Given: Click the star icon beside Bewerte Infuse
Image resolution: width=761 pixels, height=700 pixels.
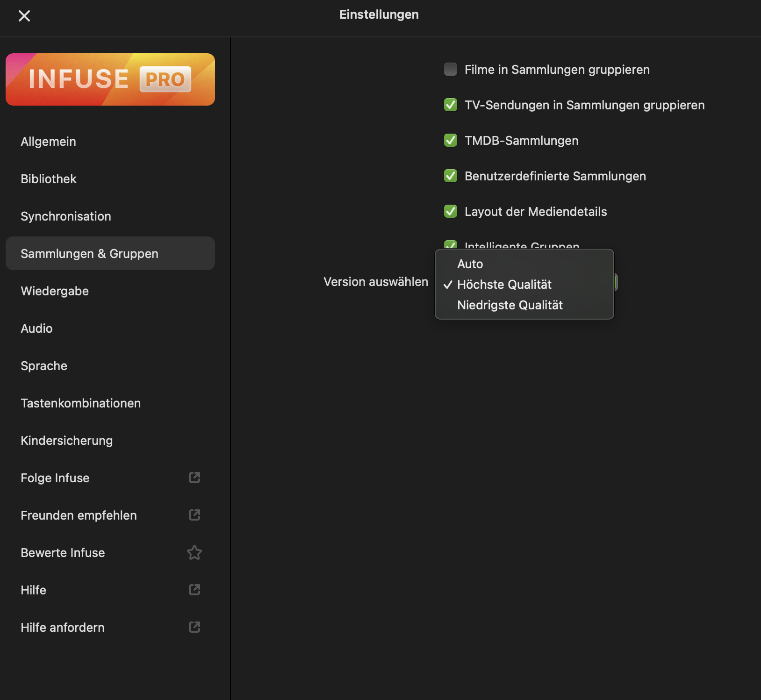Looking at the screenshot, I should pos(194,552).
